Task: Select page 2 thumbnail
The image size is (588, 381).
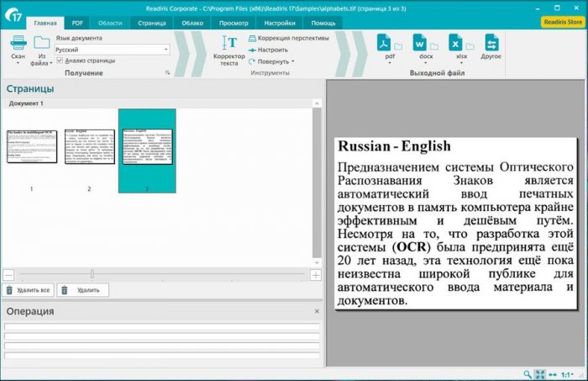Action: tap(90, 147)
